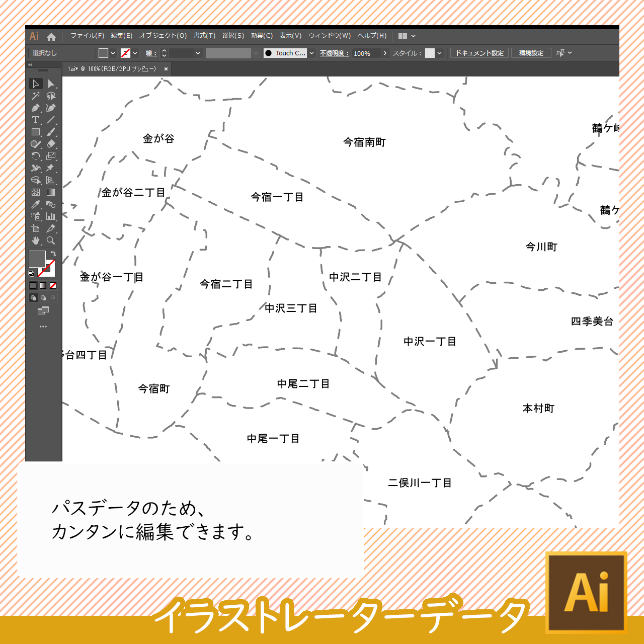The width and height of the screenshot is (644, 644).
Task: Open the オブジェクト(O) menu
Action: pos(163,36)
